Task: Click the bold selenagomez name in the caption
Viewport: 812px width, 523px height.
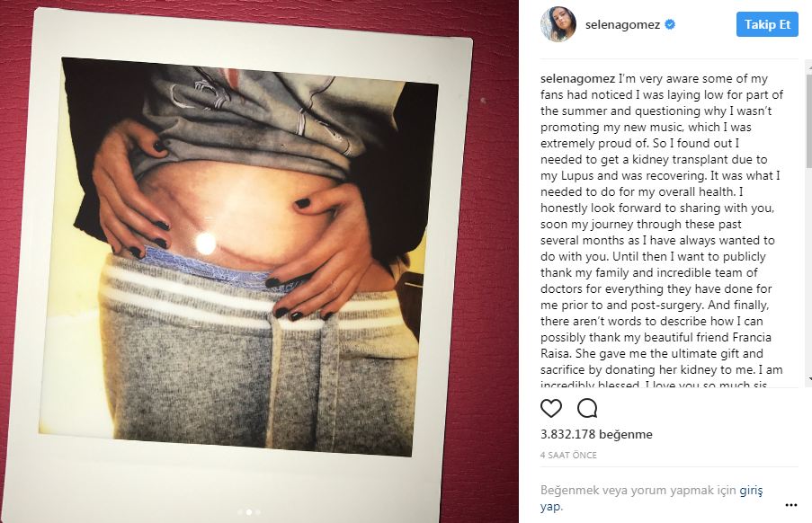Action: click(x=578, y=79)
